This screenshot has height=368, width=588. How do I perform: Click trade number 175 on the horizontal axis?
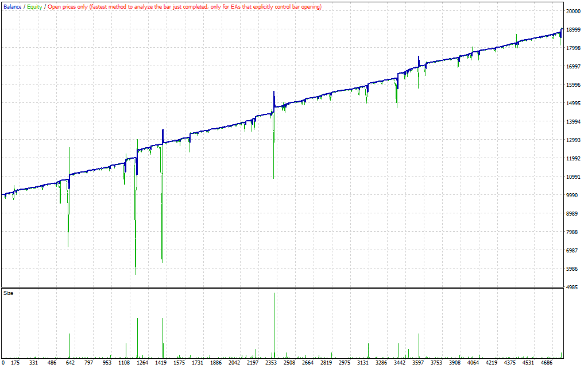[16, 363]
